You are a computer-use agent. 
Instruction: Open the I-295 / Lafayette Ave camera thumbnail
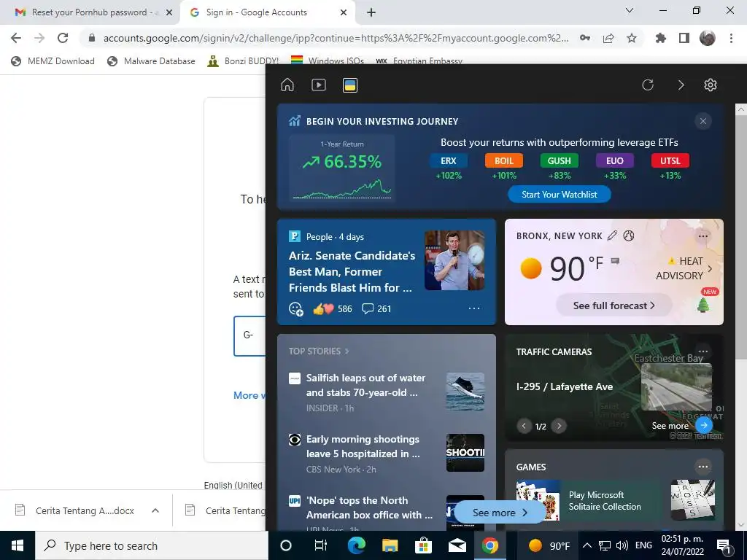[x=676, y=386]
